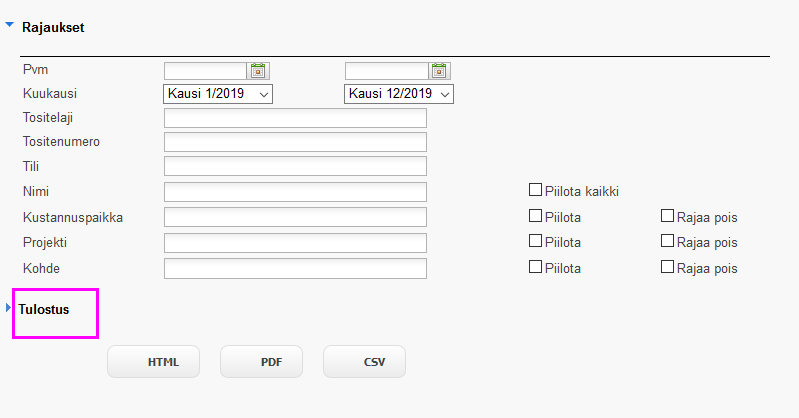Tick Piilota for Projekti
Viewport: 799px width, 418px height.
pyautogui.click(x=535, y=241)
